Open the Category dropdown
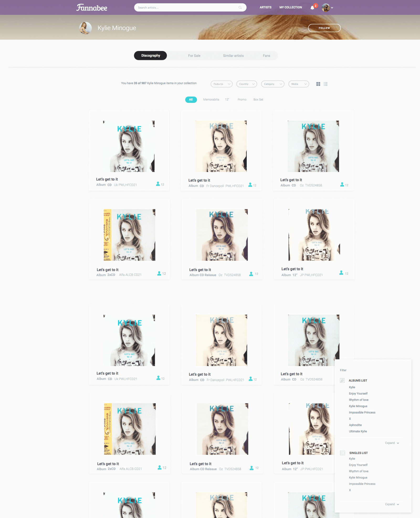This screenshot has width=420, height=518. tap(272, 84)
